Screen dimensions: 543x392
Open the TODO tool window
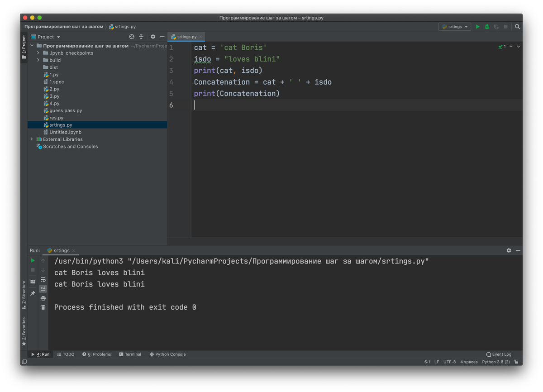pos(66,354)
